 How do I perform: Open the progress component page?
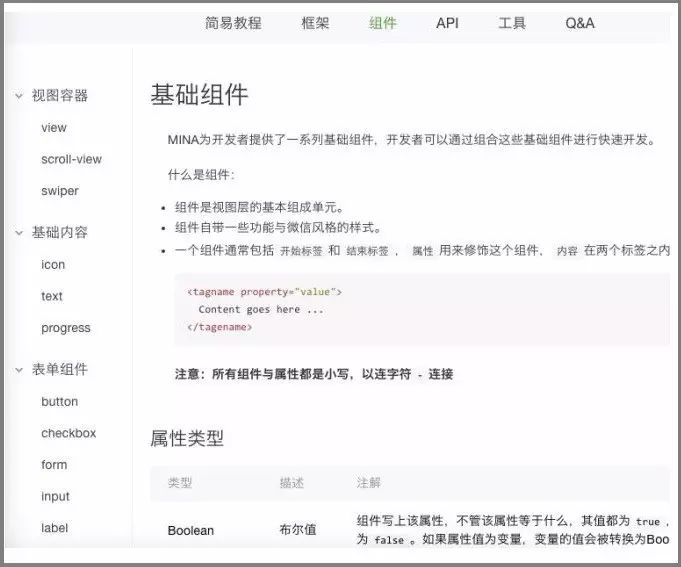coord(66,328)
